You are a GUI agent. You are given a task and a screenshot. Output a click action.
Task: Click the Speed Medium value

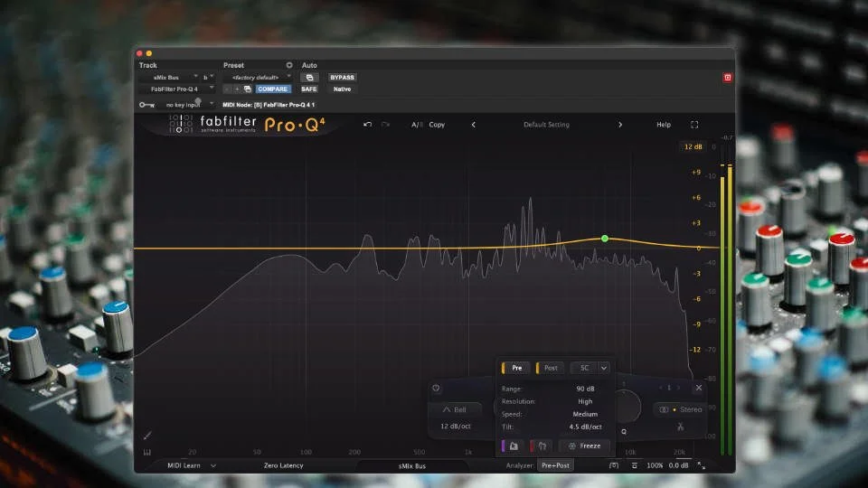tap(585, 415)
